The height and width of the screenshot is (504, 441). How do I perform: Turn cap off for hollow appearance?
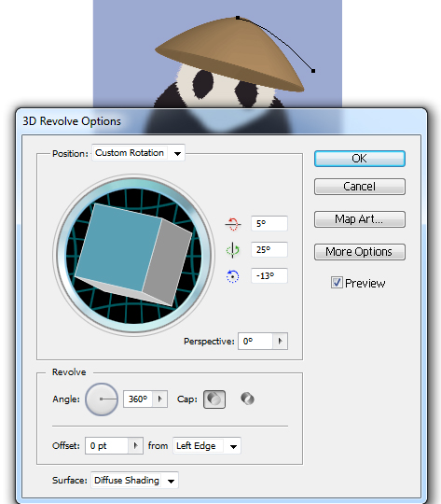pos(247,399)
